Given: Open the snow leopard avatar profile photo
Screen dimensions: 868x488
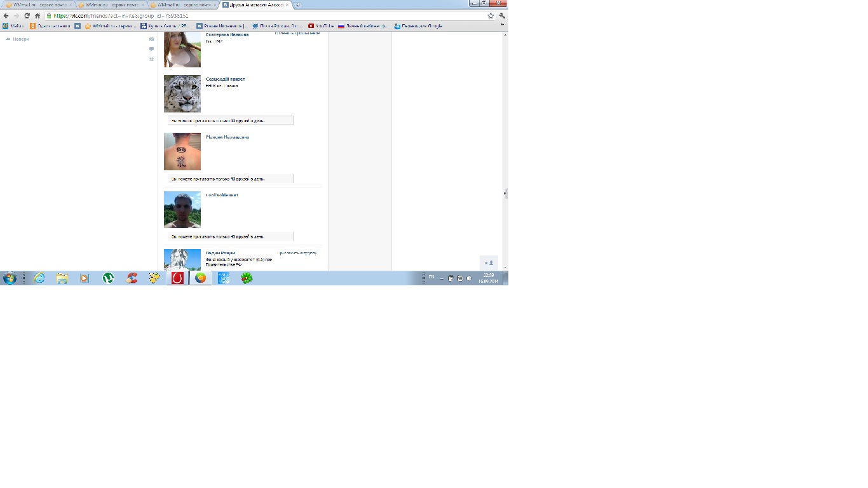Looking at the screenshot, I should (182, 93).
